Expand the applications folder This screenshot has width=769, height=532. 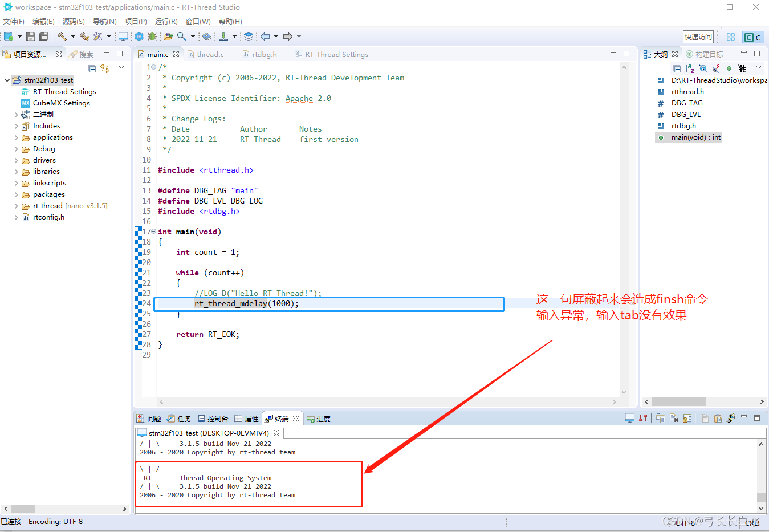coord(16,137)
